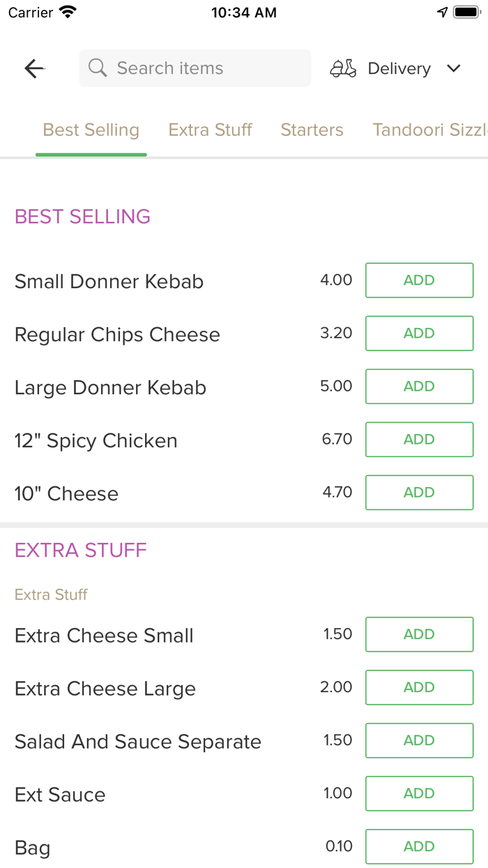This screenshot has height=868, width=488.
Task: Switch to the Extra Stuff tab
Action: (210, 130)
